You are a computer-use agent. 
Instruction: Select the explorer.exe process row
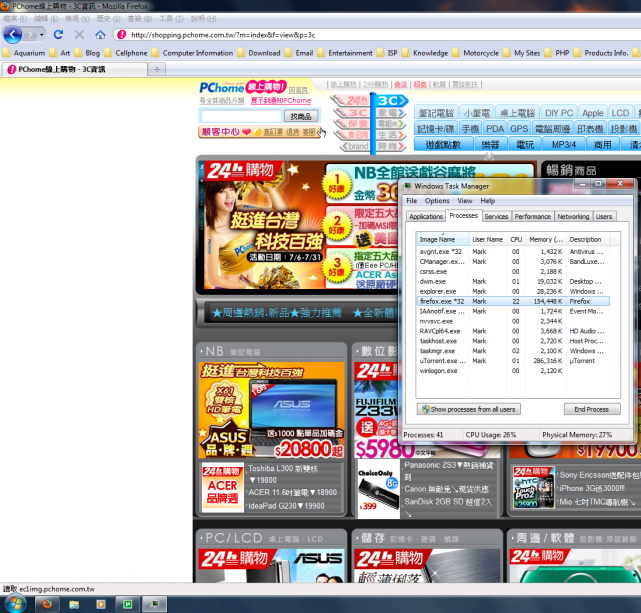(x=513, y=291)
